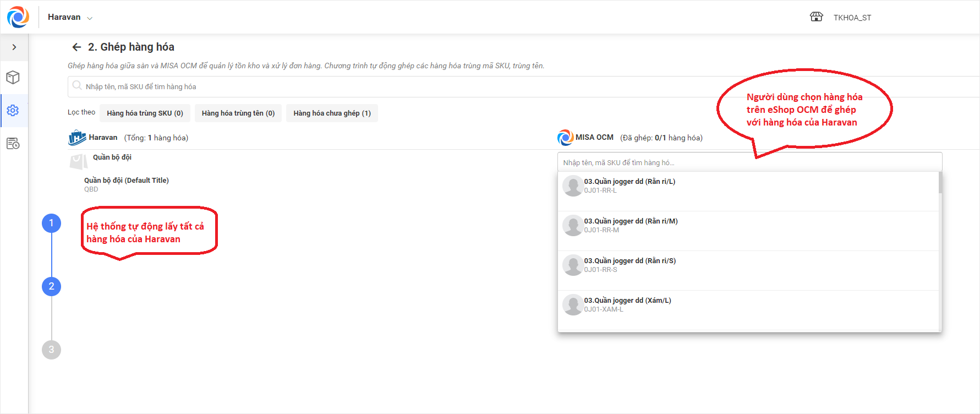980x414 pixels.
Task: Go back using the left arrow
Action: point(76,47)
